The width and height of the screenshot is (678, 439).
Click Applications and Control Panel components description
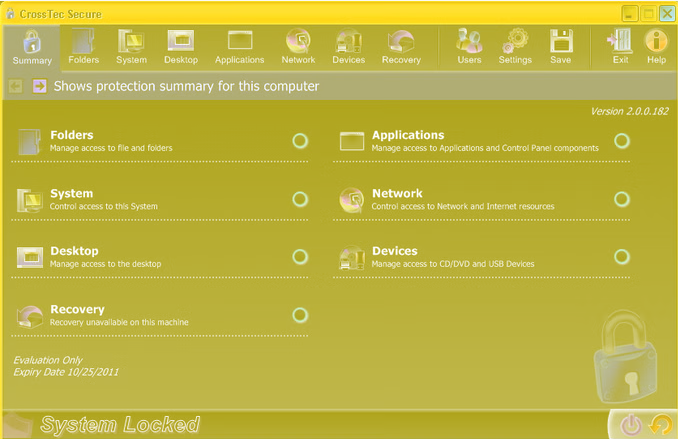485,148
